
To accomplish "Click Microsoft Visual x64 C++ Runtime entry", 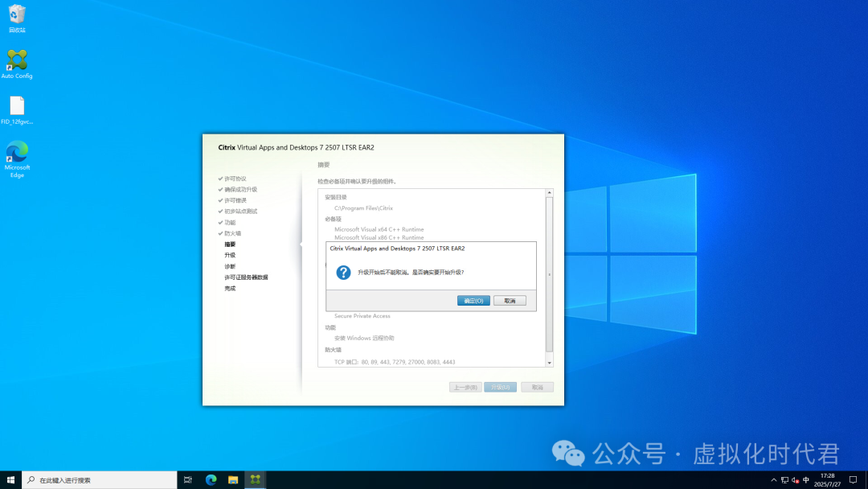I will tap(379, 229).
